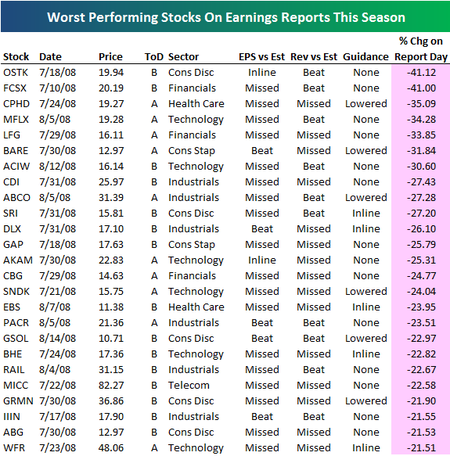Click the CPHD Health Care sector cell
The height and width of the screenshot is (456, 450).
pyautogui.click(x=196, y=104)
